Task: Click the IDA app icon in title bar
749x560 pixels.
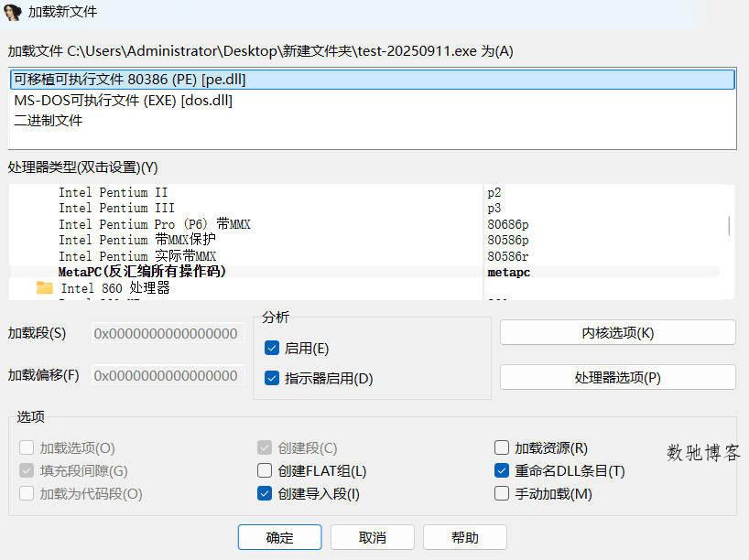Action: [13, 12]
